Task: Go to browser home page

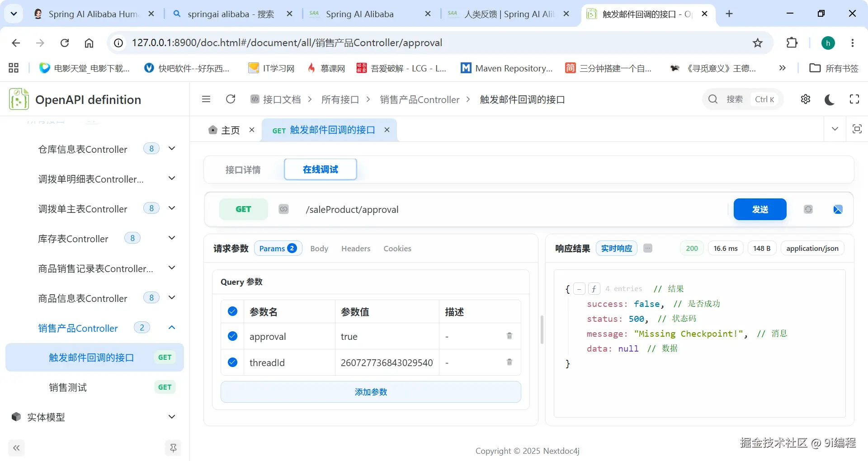Action: [89, 43]
